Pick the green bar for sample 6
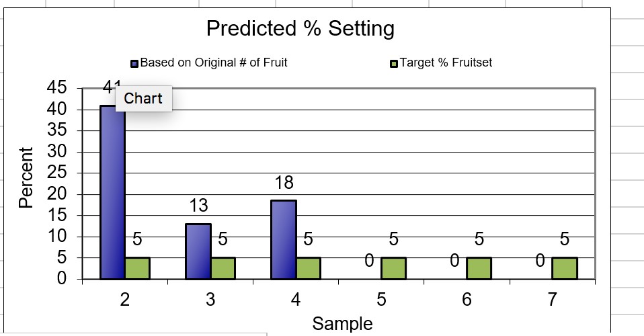 pos(479,267)
